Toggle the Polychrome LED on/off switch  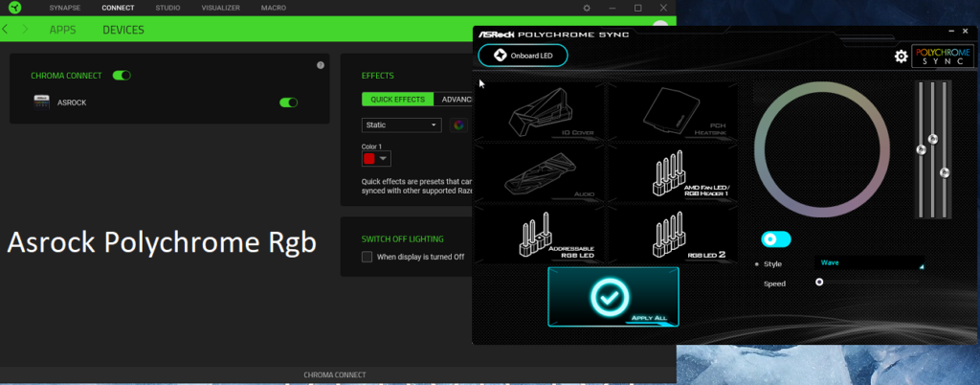point(775,238)
